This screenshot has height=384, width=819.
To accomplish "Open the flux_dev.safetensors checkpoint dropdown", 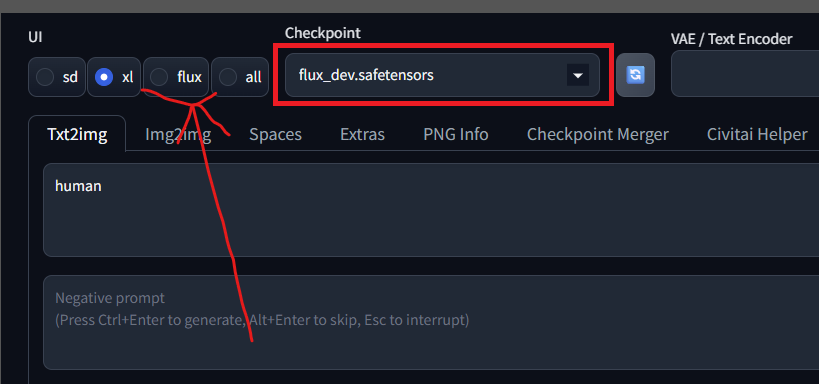I will tap(442, 75).
